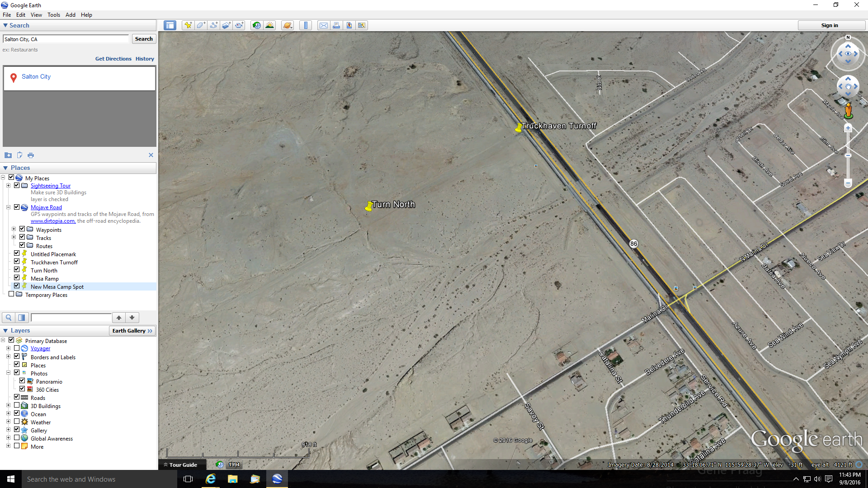Screen dimensions: 868x488
Task: Enable the Voyager layer checkbox
Action: pyautogui.click(x=17, y=348)
